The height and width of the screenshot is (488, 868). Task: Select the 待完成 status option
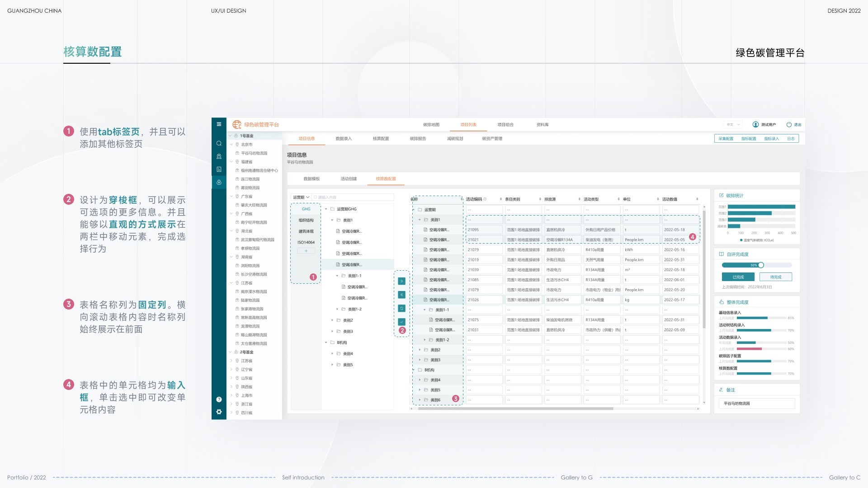coord(776,277)
